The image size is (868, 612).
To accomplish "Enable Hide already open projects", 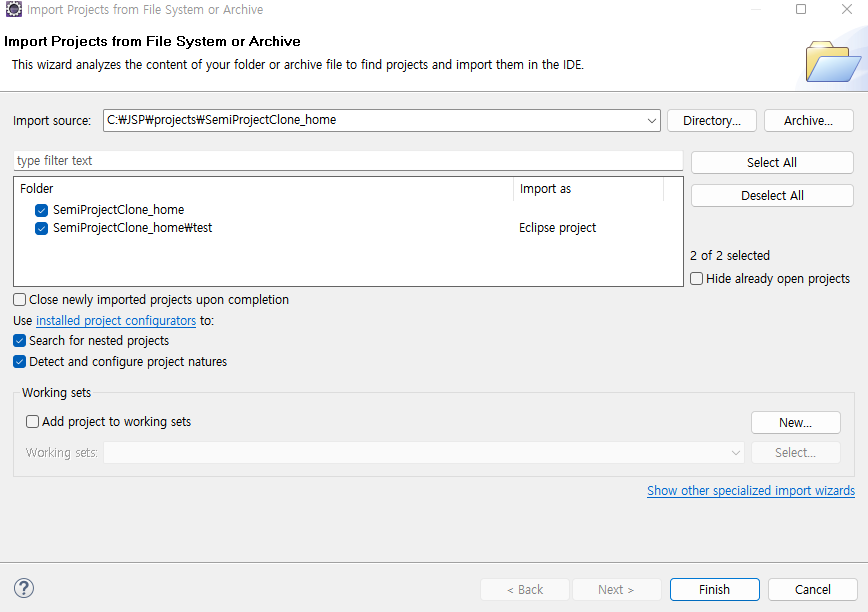I will (696, 279).
